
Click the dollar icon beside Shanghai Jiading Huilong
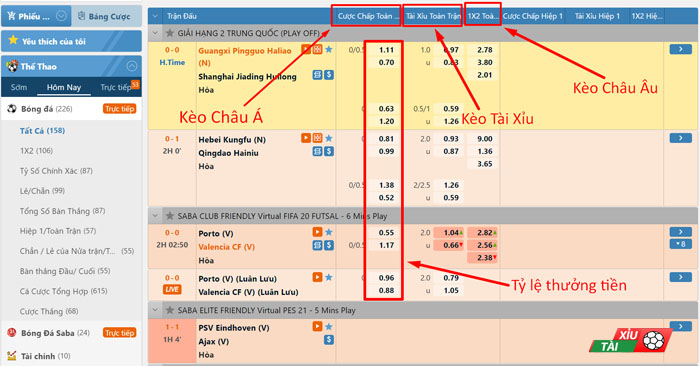329,75
